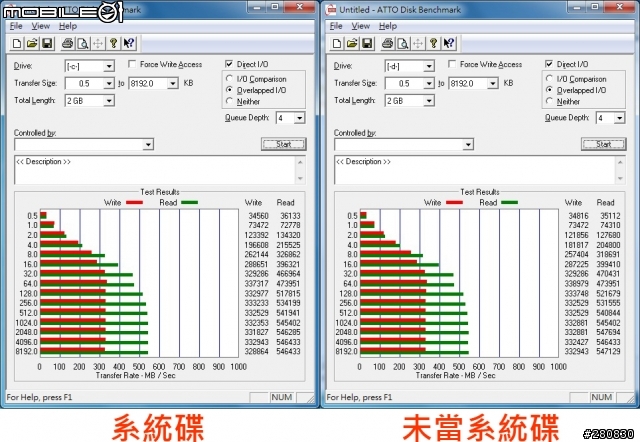Click About question mark icon in right window
Viewport: 640px width, 442px height.
pyautogui.click(x=433, y=43)
